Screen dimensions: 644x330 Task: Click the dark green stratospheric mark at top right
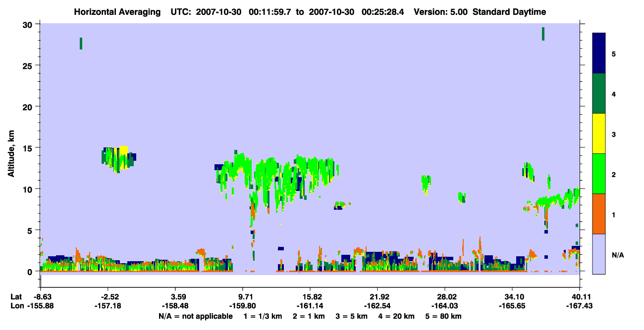[543, 34]
